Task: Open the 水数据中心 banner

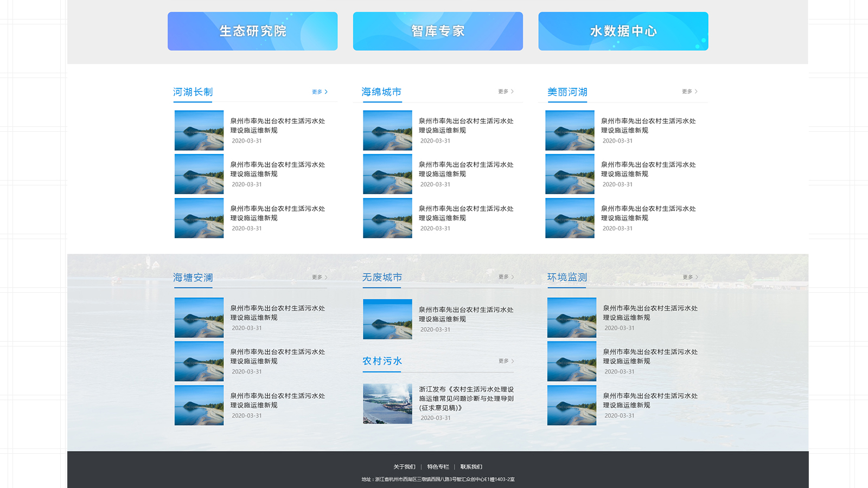Action: tap(623, 31)
